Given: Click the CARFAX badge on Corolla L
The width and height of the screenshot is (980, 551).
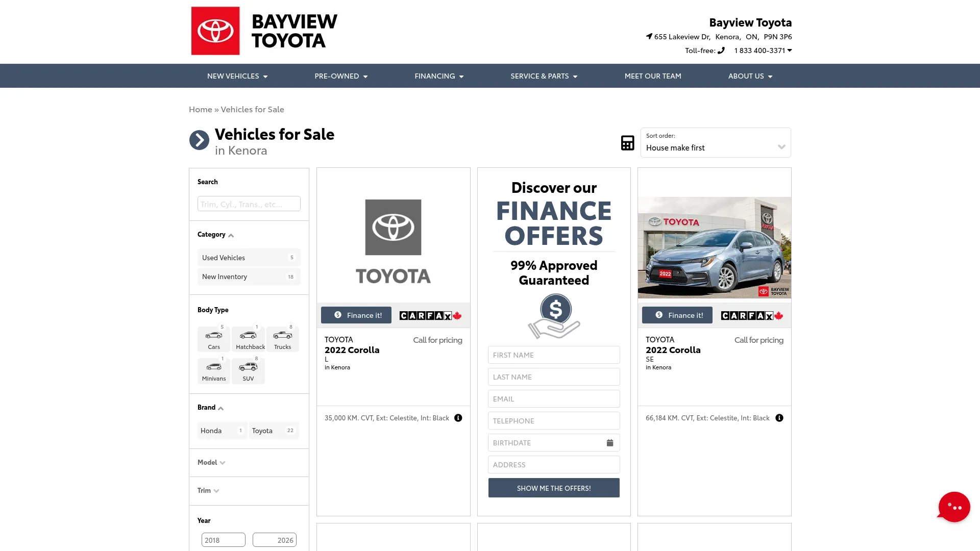Looking at the screenshot, I should pos(430,315).
